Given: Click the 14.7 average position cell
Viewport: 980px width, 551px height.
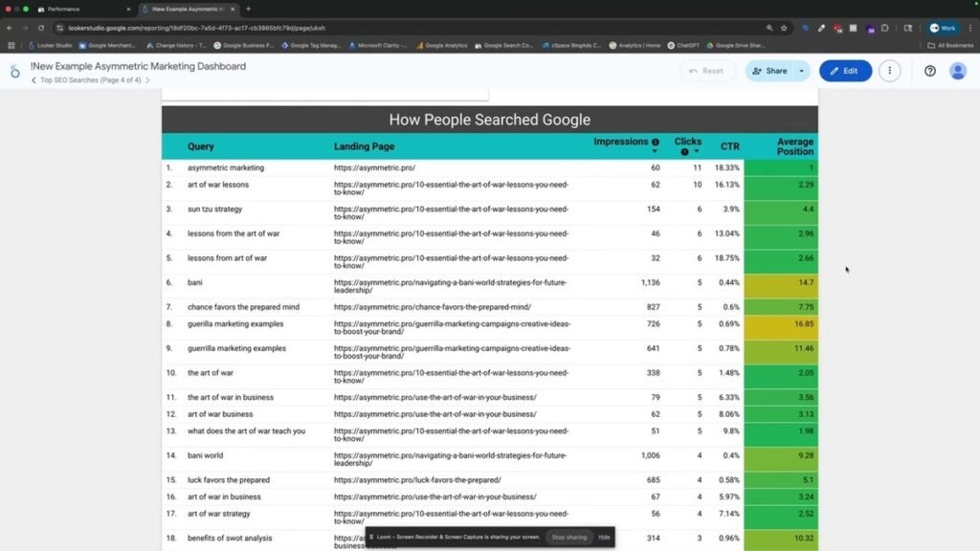Looking at the screenshot, I should (x=781, y=285).
